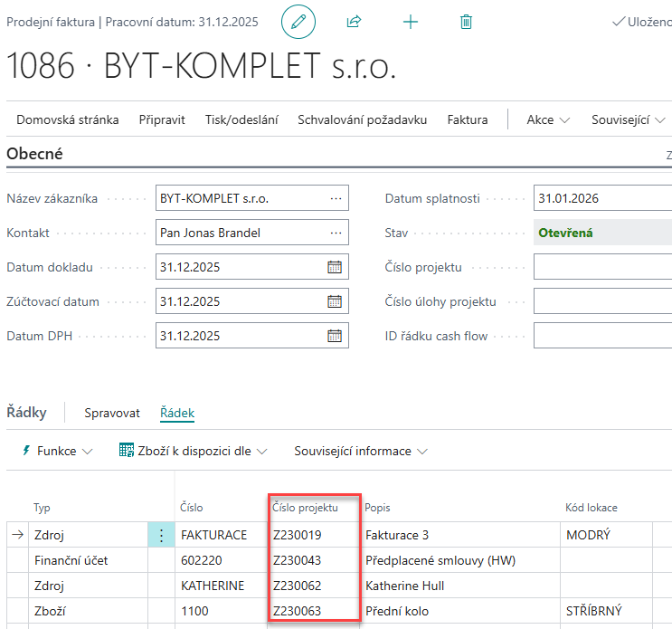672x629 pixels.
Task: Click the FAKTURACE cell
Action: [x=222, y=535]
